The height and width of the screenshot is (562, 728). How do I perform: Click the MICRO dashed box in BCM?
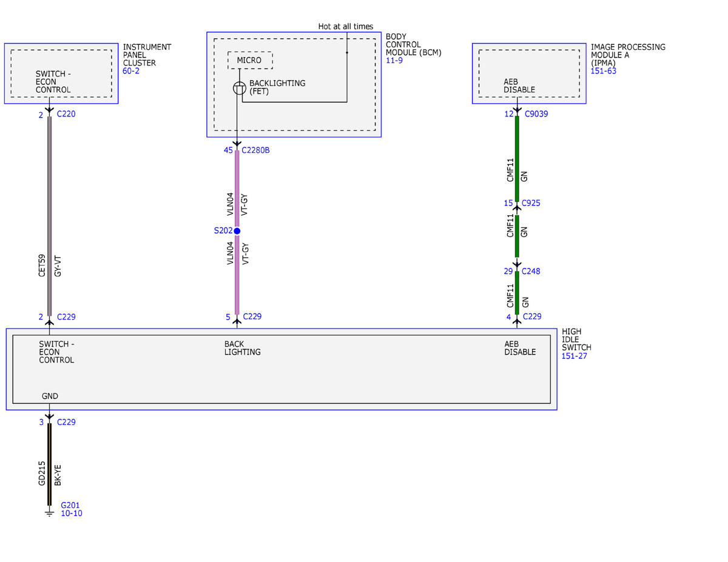pos(250,61)
